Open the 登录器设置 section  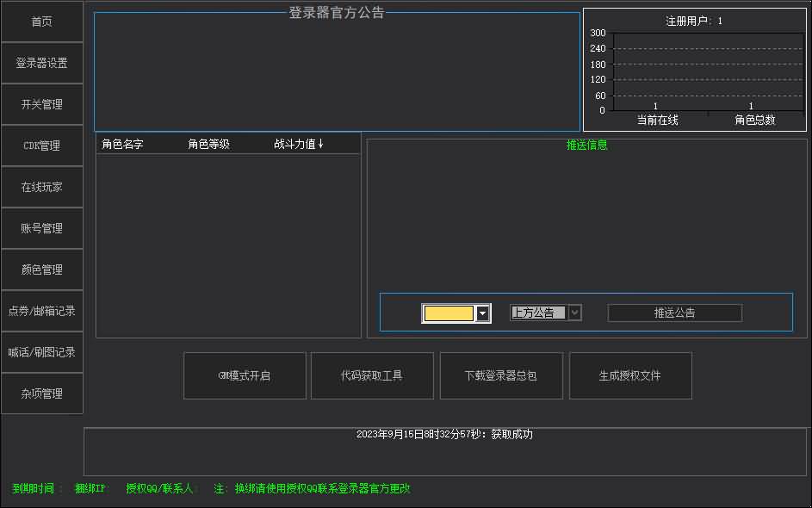41,63
